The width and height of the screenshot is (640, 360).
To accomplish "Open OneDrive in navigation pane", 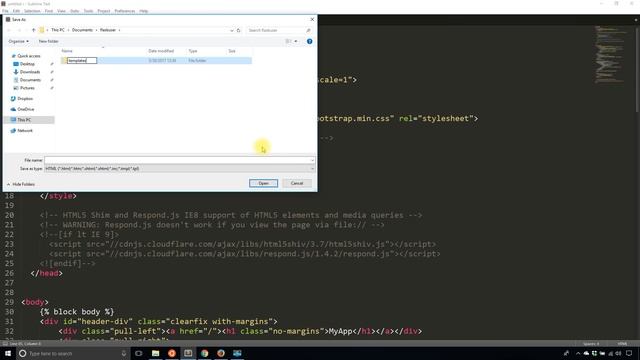I will (x=25, y=109).
